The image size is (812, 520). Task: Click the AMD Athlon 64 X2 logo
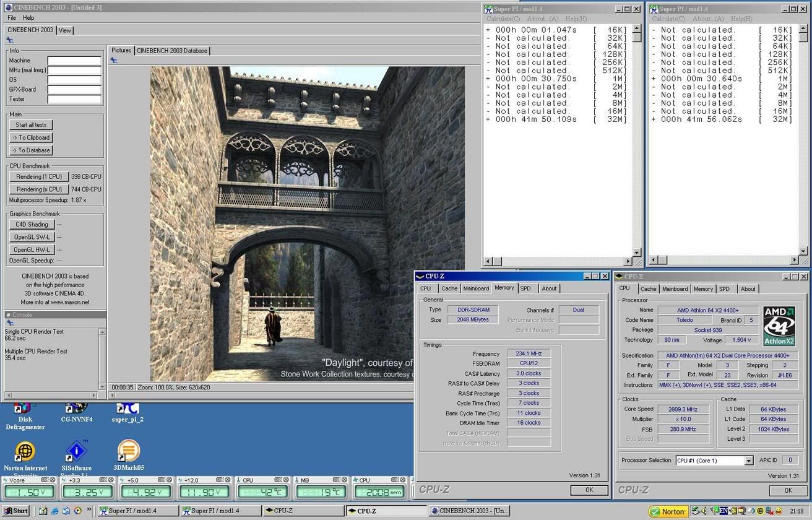coord(779,326)
